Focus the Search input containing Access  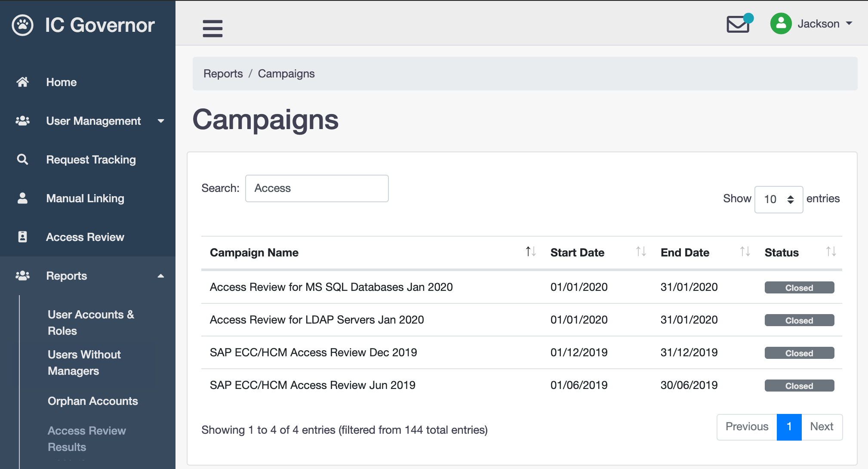[317, 188]
